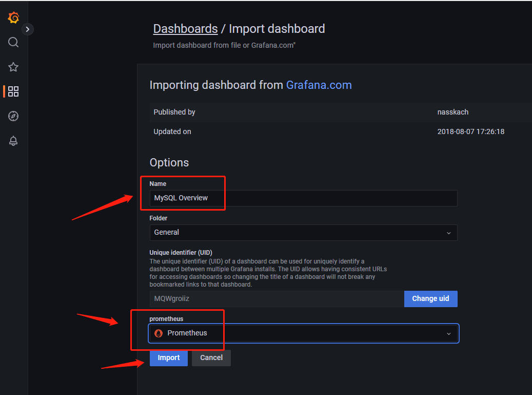Click the Unique identifier (UID) label
This screenshot has width=532, height=395.
click(181, 253)
